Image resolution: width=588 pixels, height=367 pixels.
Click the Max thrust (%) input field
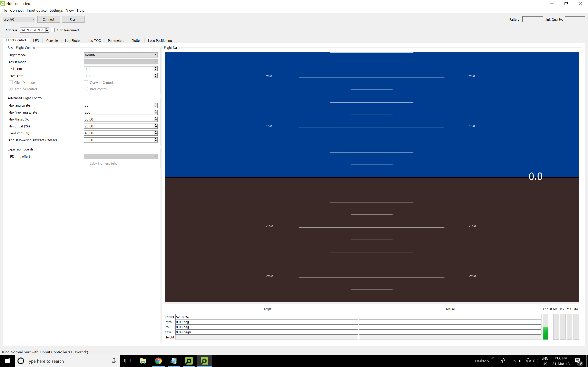[x=119, y=119]
